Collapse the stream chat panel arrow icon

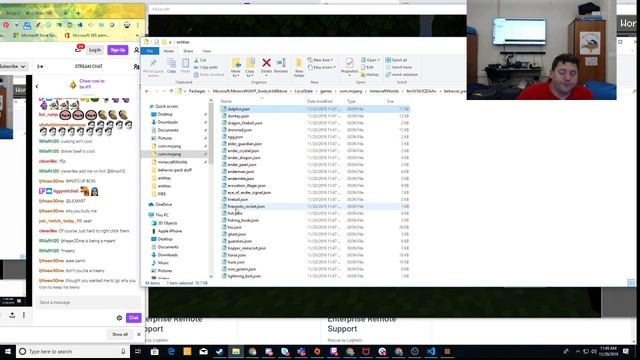click(40, 67)
